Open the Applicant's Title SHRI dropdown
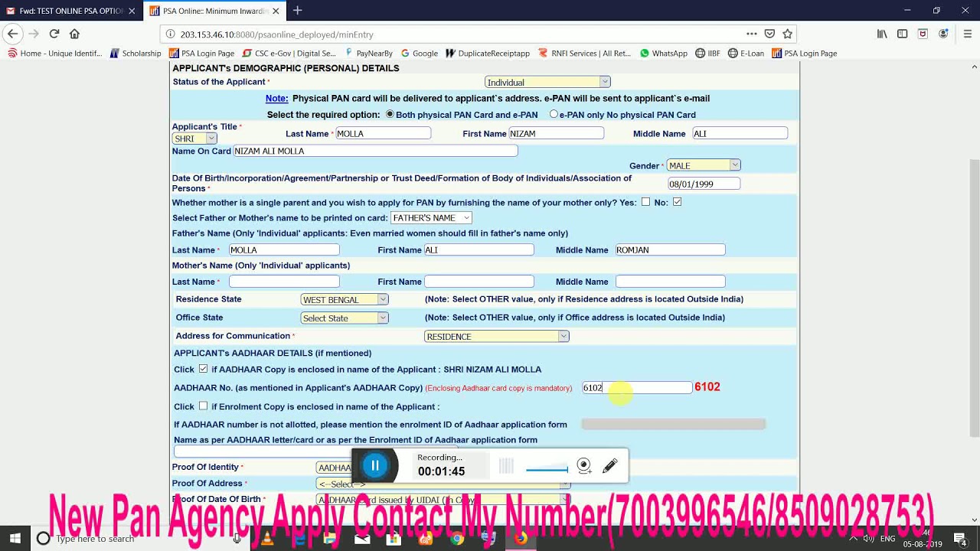980x551 pixels. tap(194, 139)
